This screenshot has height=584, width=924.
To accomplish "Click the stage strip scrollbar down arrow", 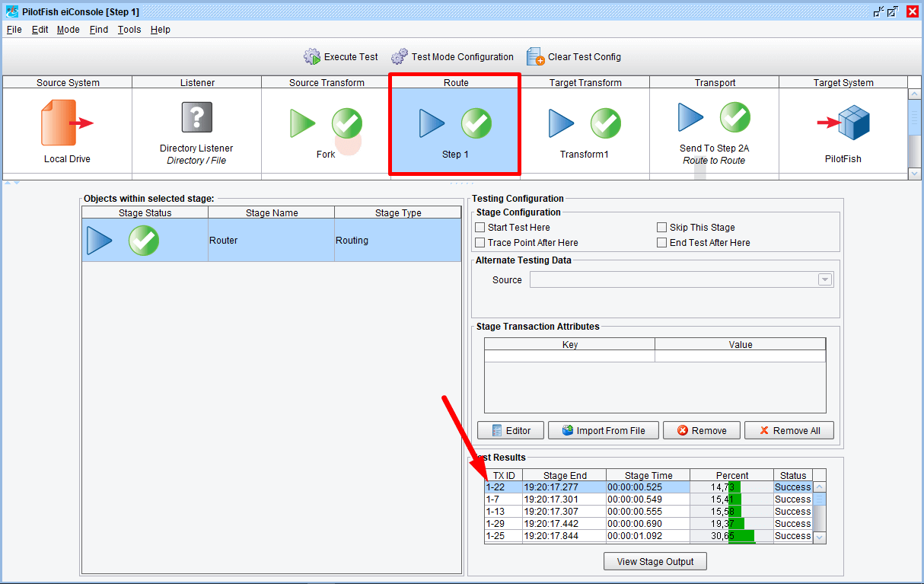I will pyautogui.click(x=915, y=174).
